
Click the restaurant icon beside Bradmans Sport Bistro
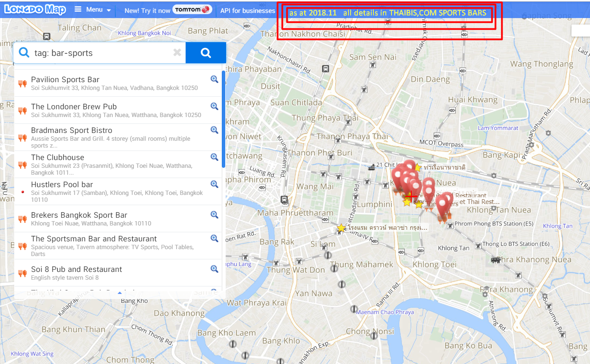22,138
